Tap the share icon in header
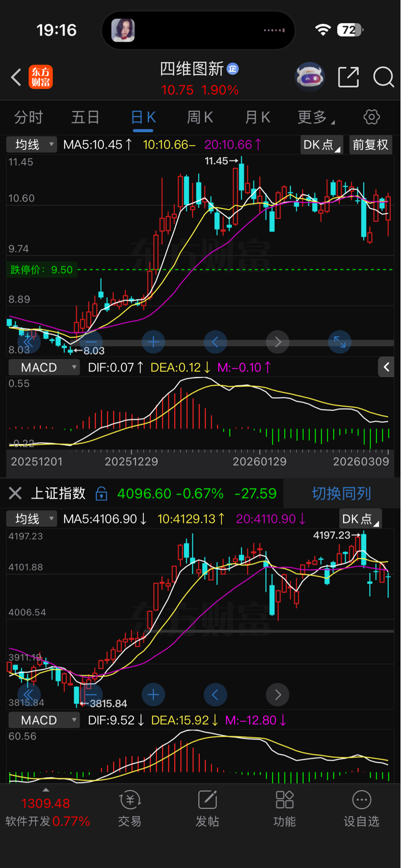Screen dimensions: 401x868 (348, 77)
